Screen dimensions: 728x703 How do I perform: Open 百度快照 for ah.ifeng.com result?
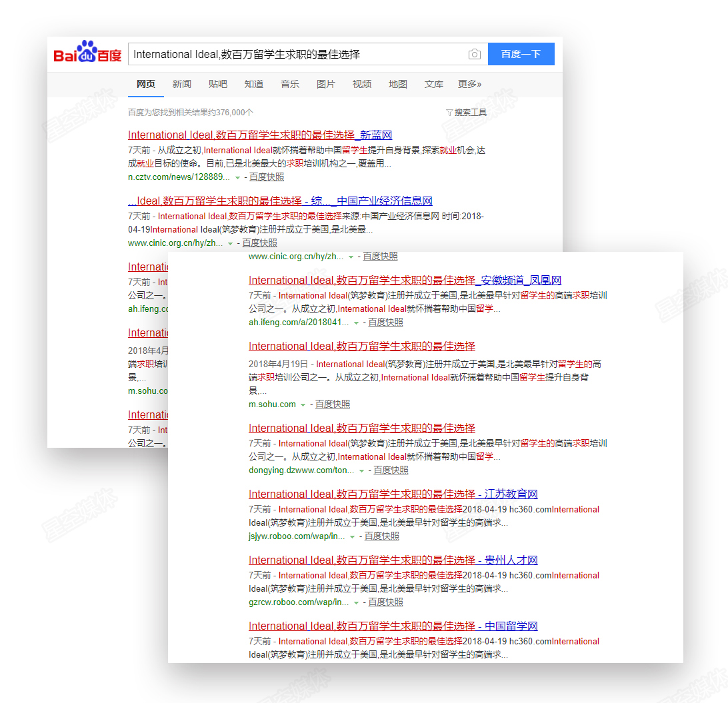(386, 323)
